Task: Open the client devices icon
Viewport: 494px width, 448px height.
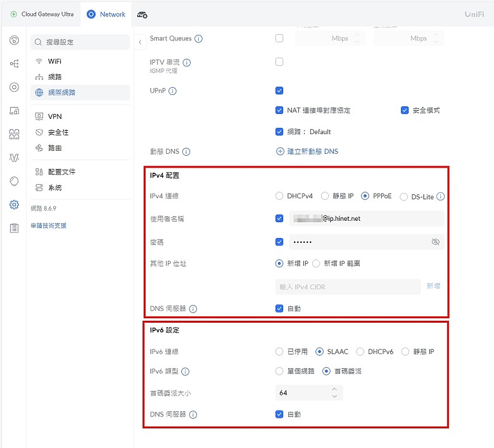Action: 14,111
